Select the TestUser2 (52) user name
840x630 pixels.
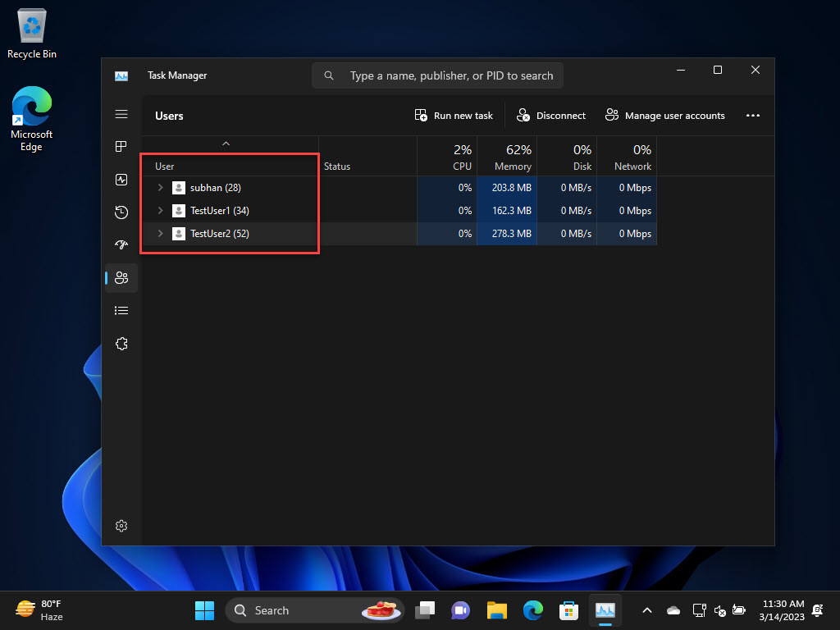[220, 234]
